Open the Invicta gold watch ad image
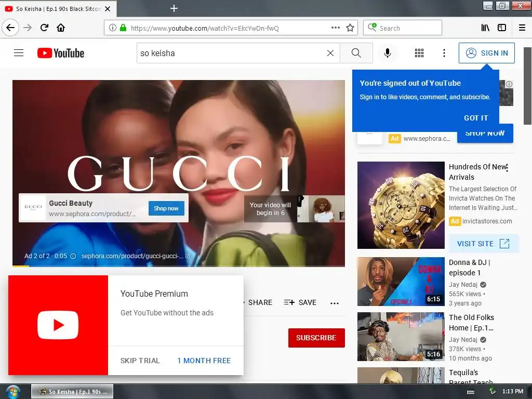 [x=401, y=205]
